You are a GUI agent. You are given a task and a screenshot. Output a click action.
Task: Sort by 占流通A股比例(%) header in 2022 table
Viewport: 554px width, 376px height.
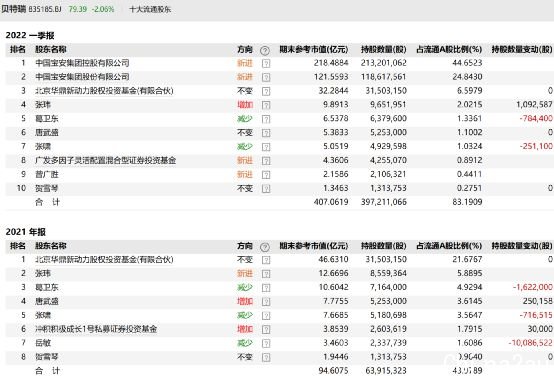(x=449, y=49)
